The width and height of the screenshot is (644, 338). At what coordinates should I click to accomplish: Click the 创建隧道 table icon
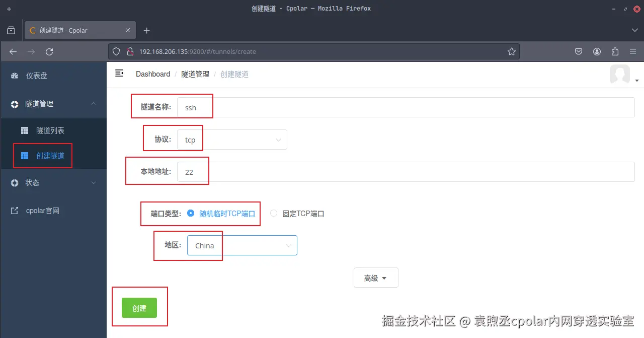click(24, 156)
